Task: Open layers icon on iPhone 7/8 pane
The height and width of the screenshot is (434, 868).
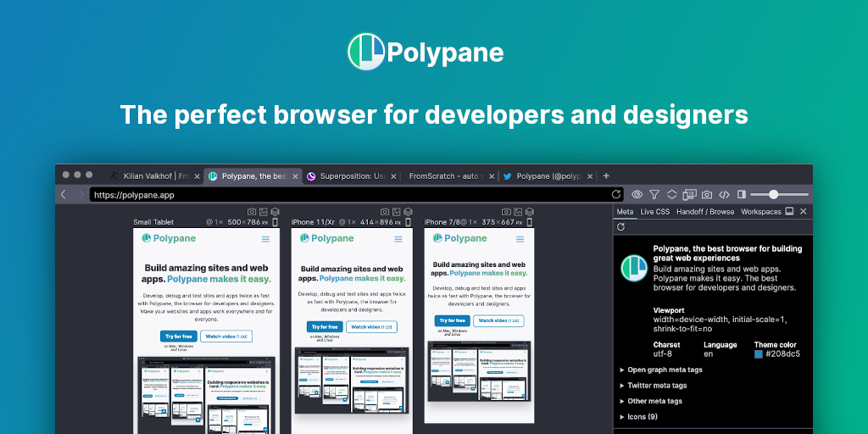Action: click(529, 211)
